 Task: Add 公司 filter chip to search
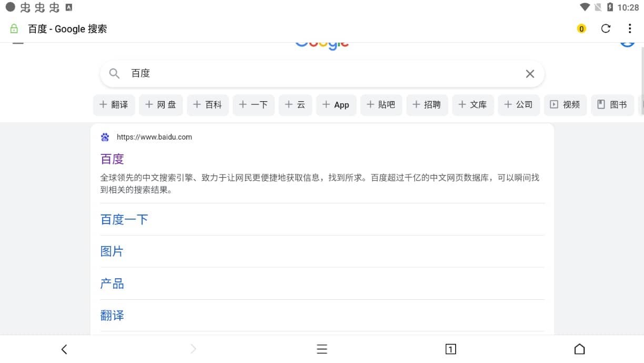[x=519, y=105]
